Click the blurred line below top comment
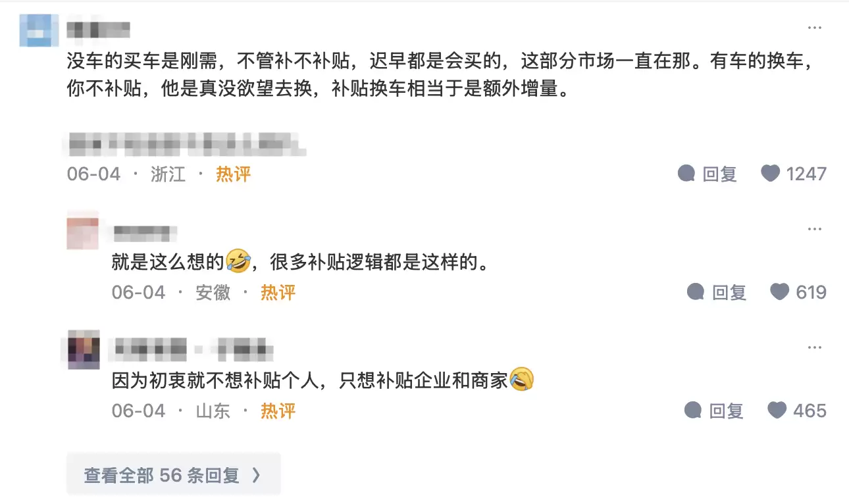 (187, 142)
